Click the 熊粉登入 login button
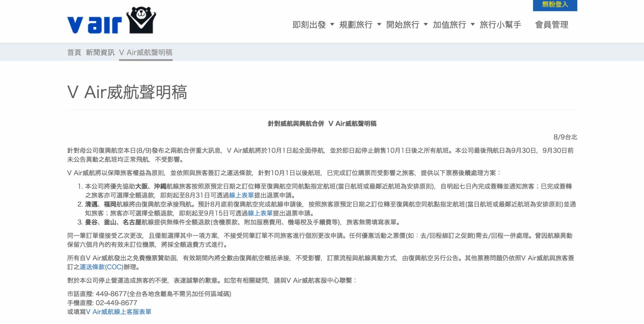 point(555,5)
